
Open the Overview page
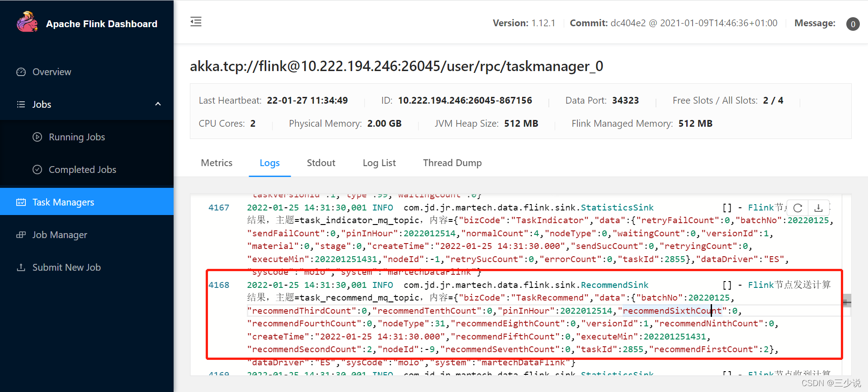pyautogui.click(x=52, y=72)
